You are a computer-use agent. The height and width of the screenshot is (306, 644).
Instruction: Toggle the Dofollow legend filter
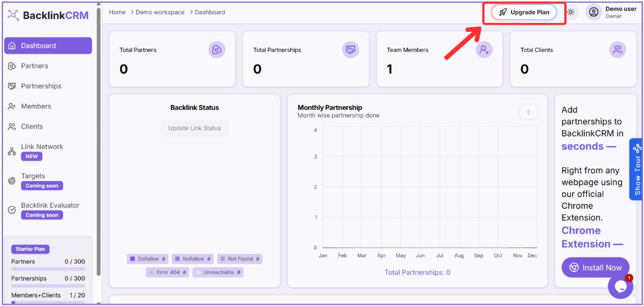[148, 259]
